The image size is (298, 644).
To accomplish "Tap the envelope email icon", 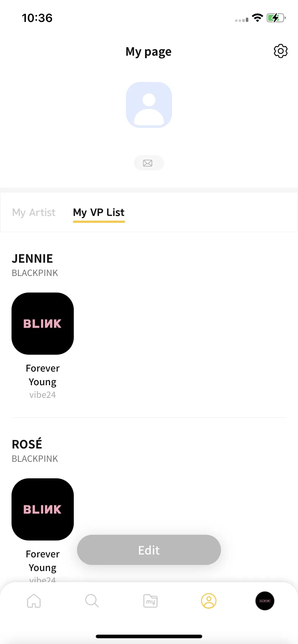I will 149,163.
